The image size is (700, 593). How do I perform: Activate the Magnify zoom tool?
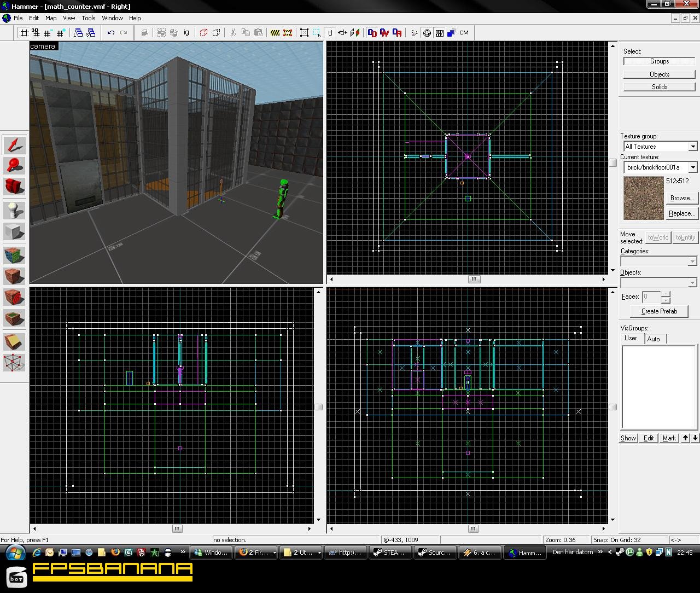(14, 166)
